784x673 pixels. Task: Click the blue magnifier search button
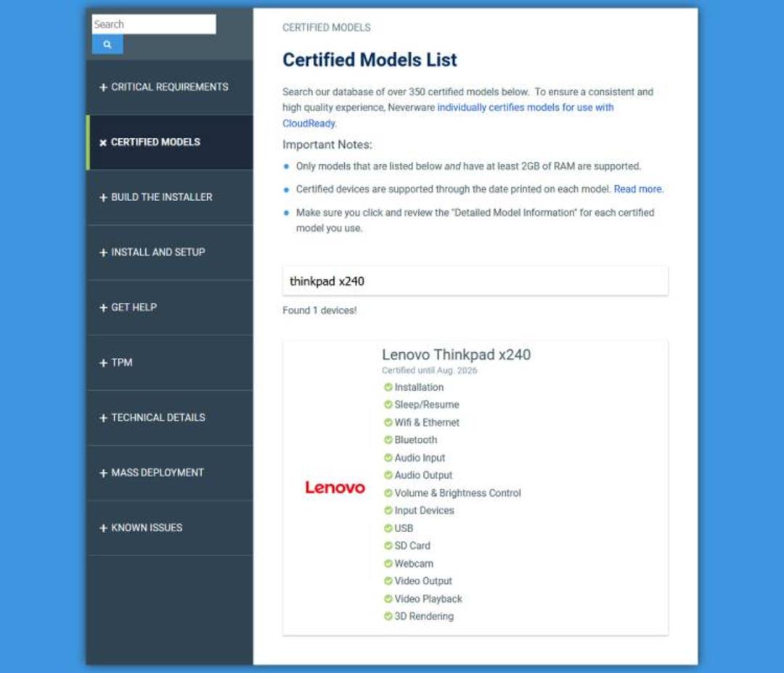(x=107, y=44)
